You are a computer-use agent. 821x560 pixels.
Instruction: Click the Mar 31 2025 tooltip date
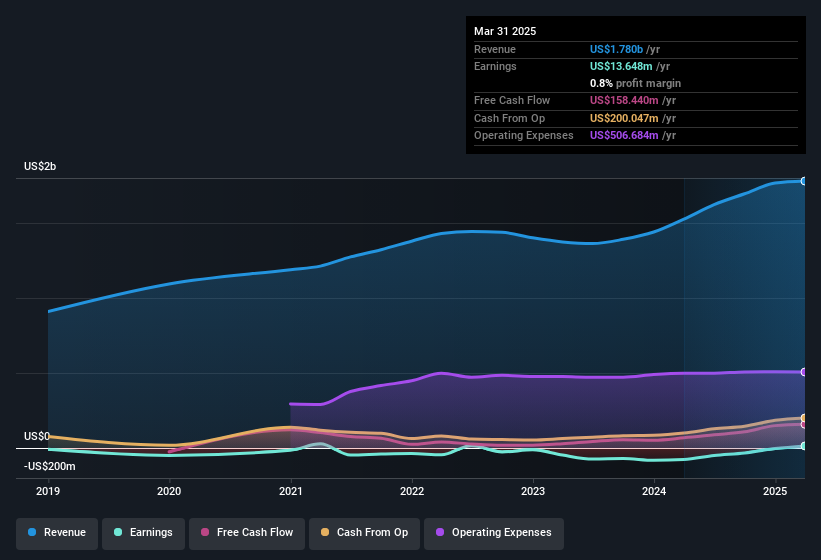[505, 31]
